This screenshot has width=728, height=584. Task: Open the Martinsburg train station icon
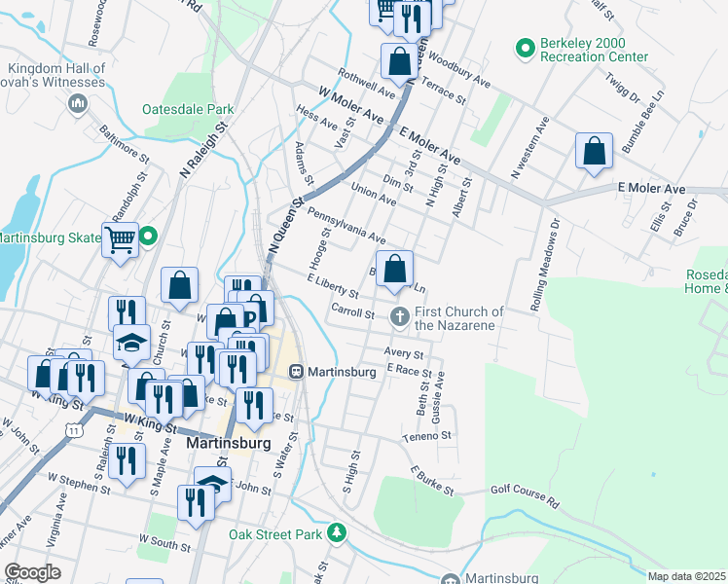coord(294,372)
